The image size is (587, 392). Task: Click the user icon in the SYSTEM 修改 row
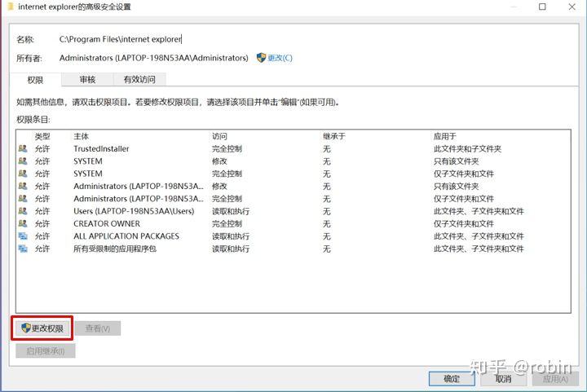point(23,161)
